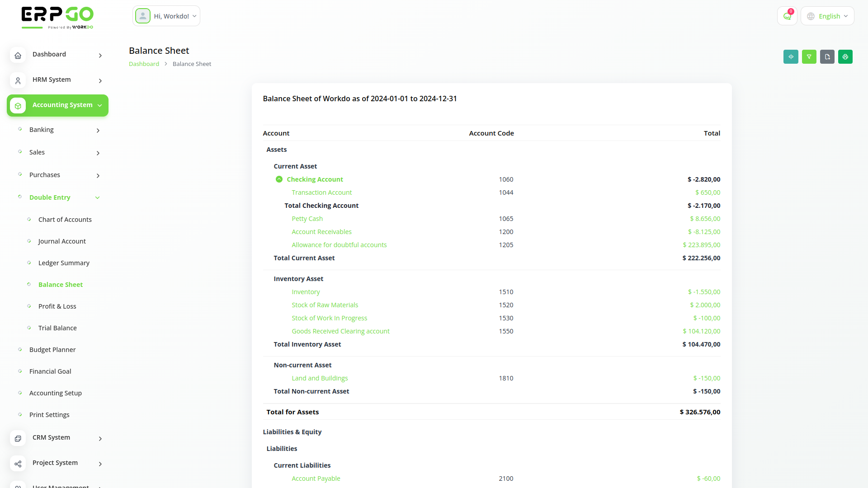The width and height of the screenshot is (868, 488).
Task: Open messages via the chat bubble icon
Action: coord(787,15)
